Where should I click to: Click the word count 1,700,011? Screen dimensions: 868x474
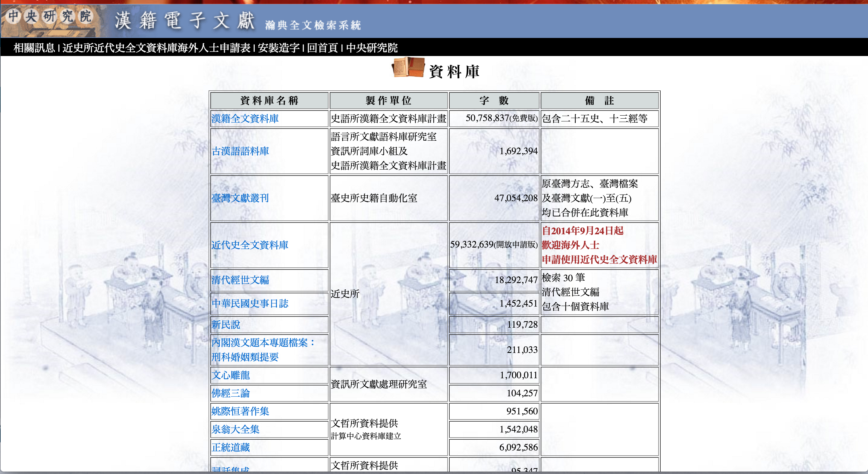coord(519,375)
